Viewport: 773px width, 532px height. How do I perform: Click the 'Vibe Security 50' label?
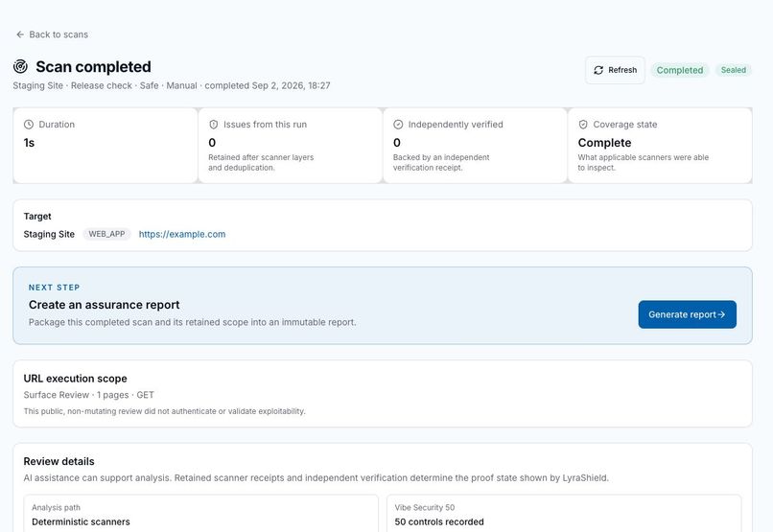(425, 507)
